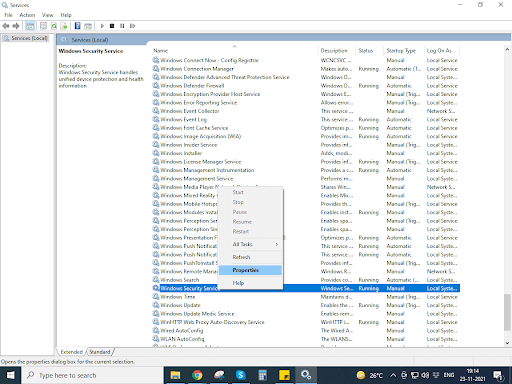Open File Explorer from the taskbar
Screen dimensions: 512x384
(175, 375)
